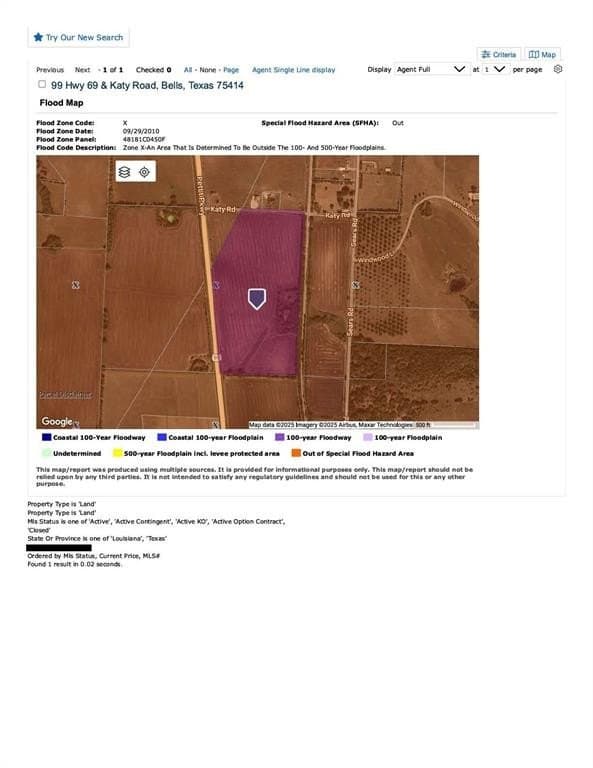This screenshot has height=768, width=593.
Task: Click the 'Checked 0' counter text
Action: pos(153,70)
